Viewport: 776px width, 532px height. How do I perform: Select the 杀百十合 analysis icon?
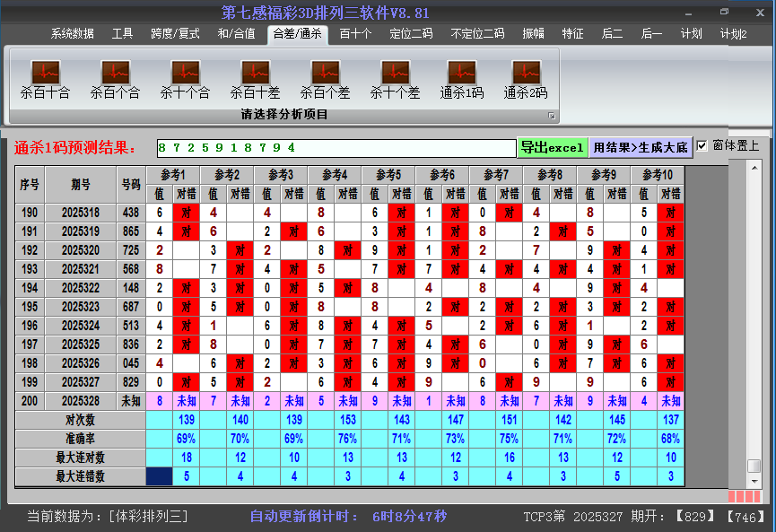tap(44, 76)
